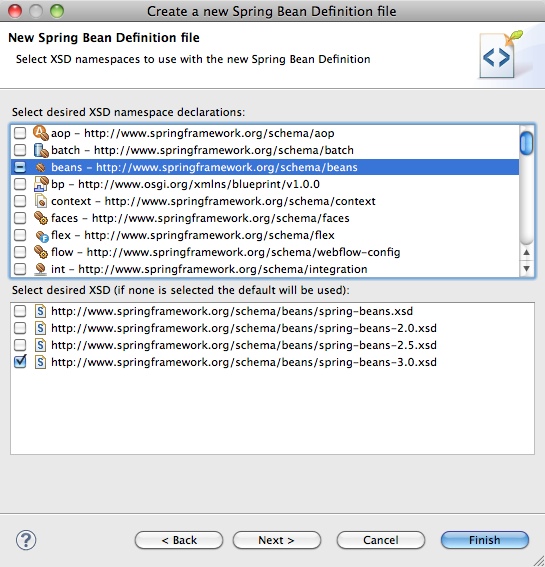Viewport: 545px width, 567px height.
Task: Uncheck the spring-beans-3.0.xsd checkbox
Action: point(20,362)
